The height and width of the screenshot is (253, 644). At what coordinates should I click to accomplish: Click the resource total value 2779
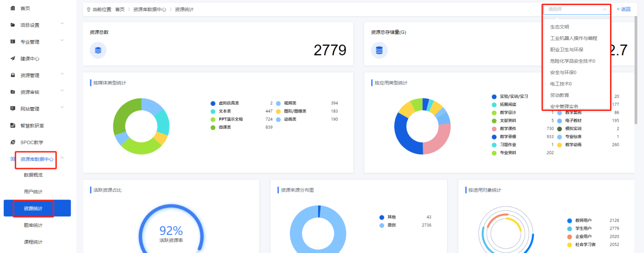[330, 50]
